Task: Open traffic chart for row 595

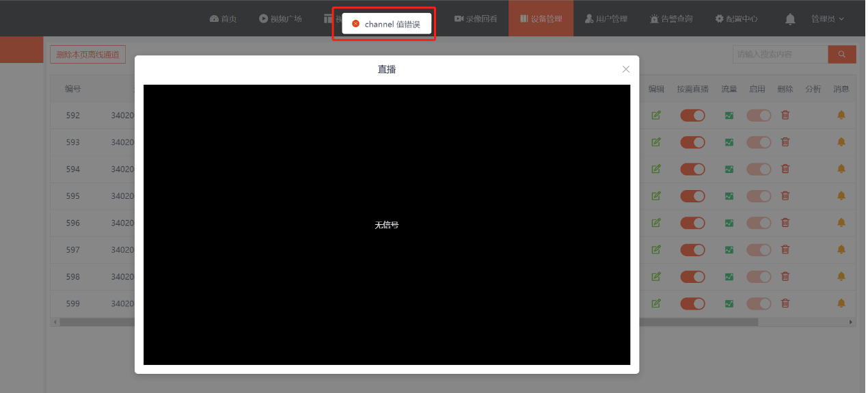Action: click(729, 196)
